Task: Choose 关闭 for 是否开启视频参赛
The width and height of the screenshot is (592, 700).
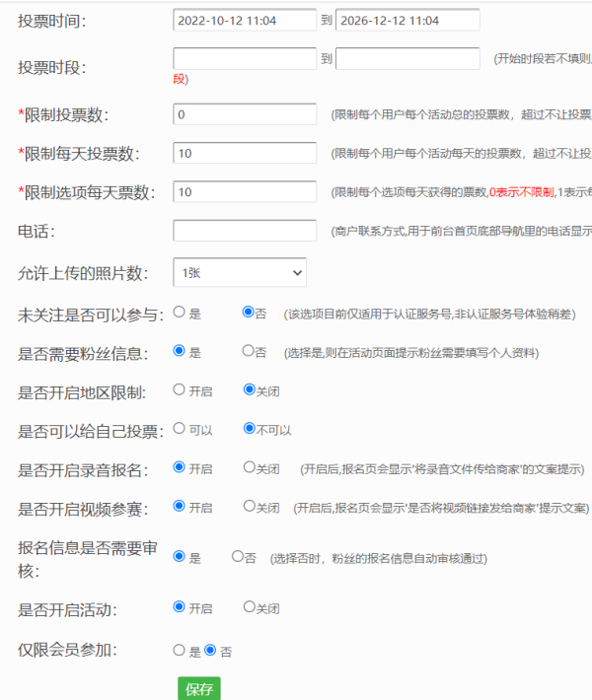Action: click(249, 507)
